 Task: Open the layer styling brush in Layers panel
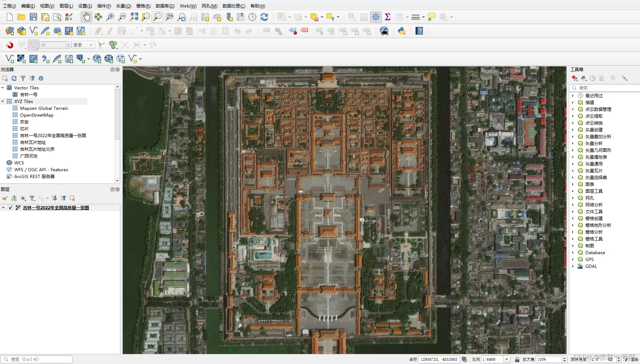click(5, 198)
